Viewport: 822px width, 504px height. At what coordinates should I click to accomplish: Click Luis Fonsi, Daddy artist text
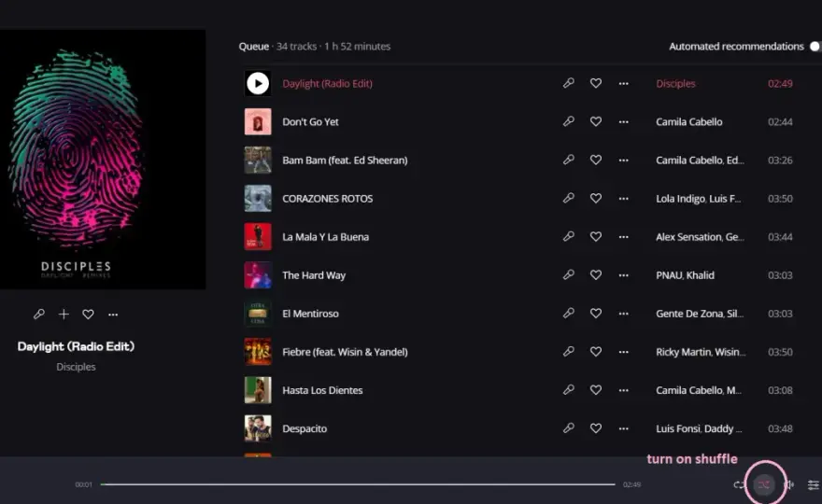click(x=699, y=428)
